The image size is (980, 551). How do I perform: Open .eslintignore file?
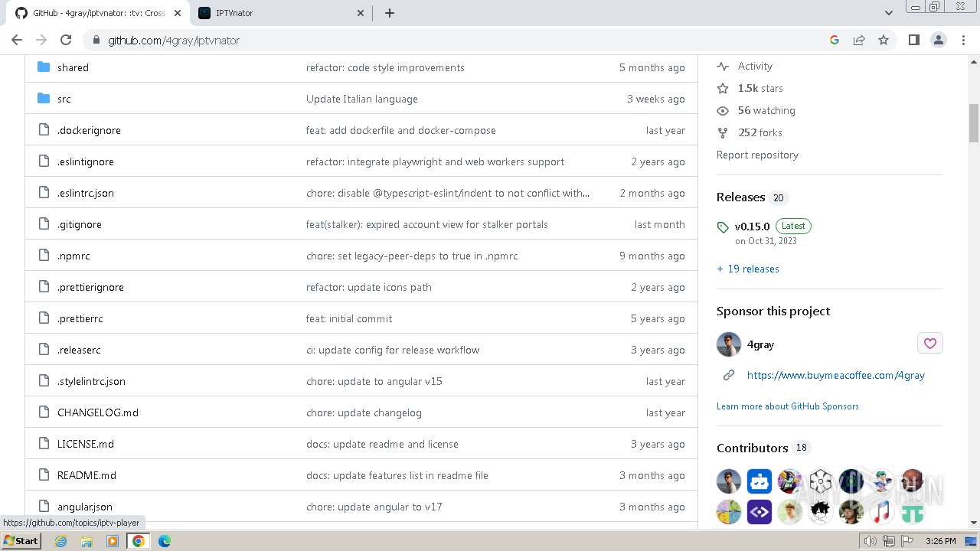click(86, 161)
